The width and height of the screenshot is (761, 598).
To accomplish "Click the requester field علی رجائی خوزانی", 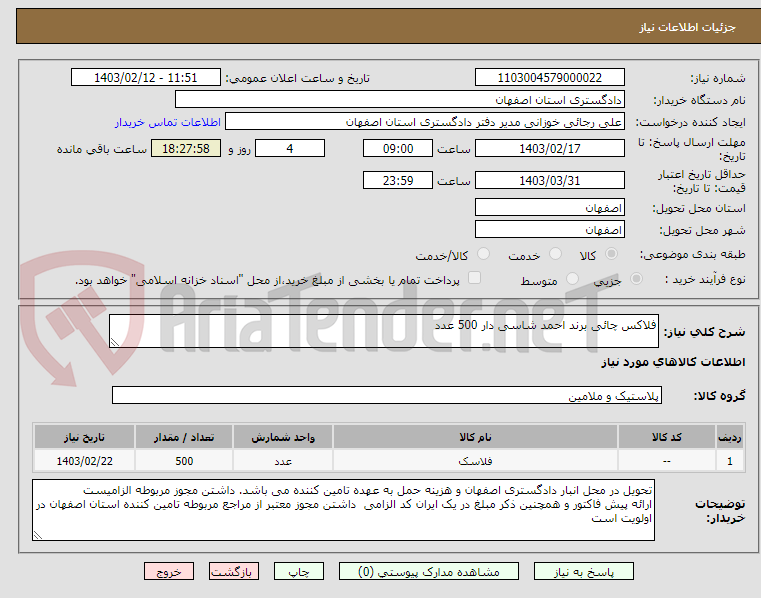I will coord(425,121).
